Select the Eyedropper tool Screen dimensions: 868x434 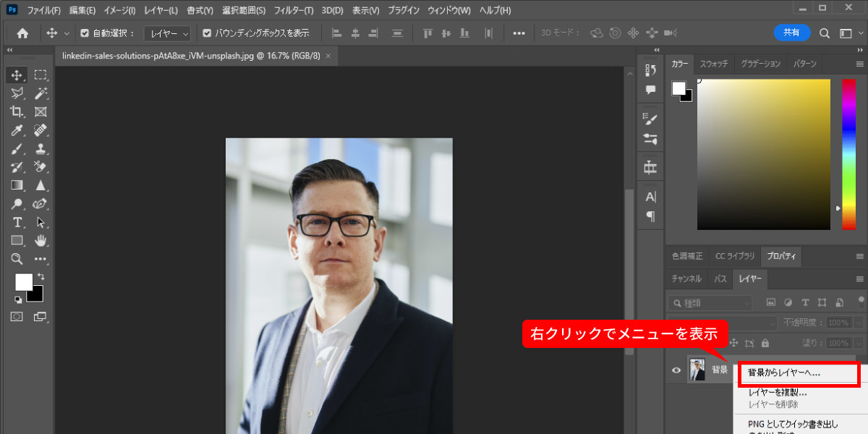pos(17,130)
